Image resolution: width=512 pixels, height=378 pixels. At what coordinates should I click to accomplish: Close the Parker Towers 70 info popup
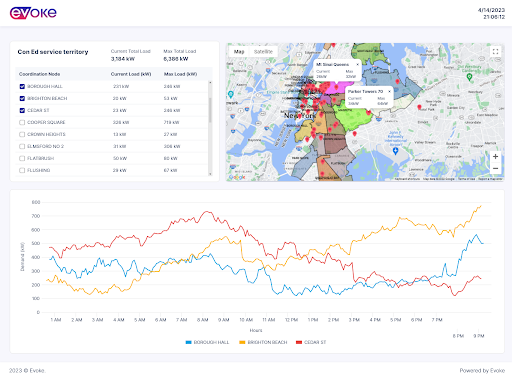(x=389, y=91)
